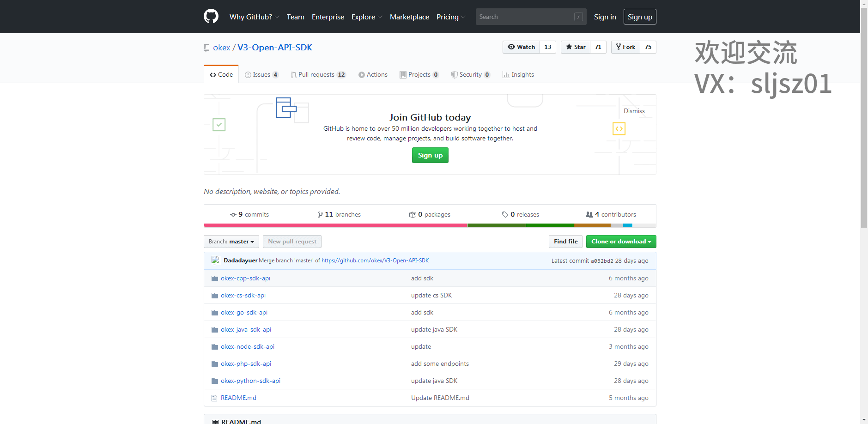The image size is (868, 424).
Task: Switch to the Issues tab
Action: [261, 75]
